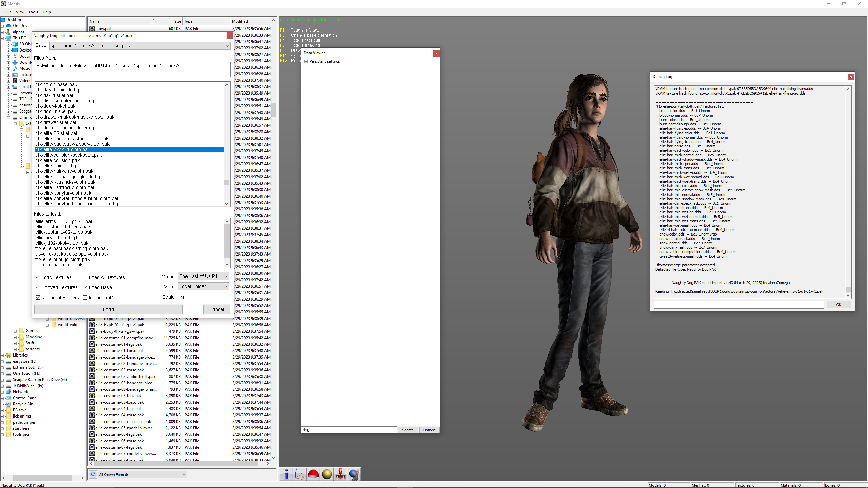Screen dimensions: 868x488
Task: Click the Recycle Bin icon
Action: [9, 404]
